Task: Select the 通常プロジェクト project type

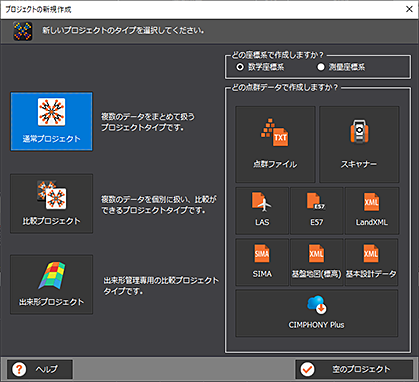Action: point(51,122)
